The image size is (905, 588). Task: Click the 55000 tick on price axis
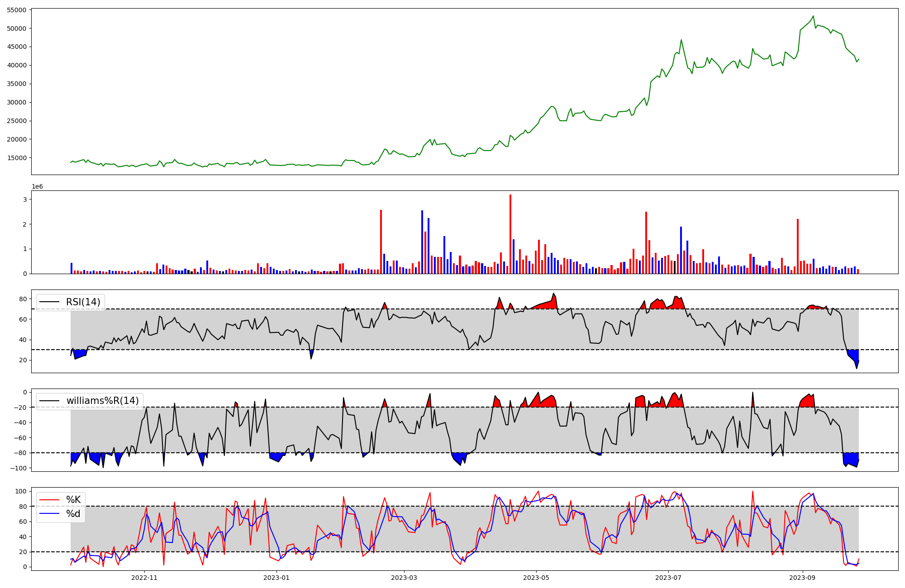pos(16,10)
